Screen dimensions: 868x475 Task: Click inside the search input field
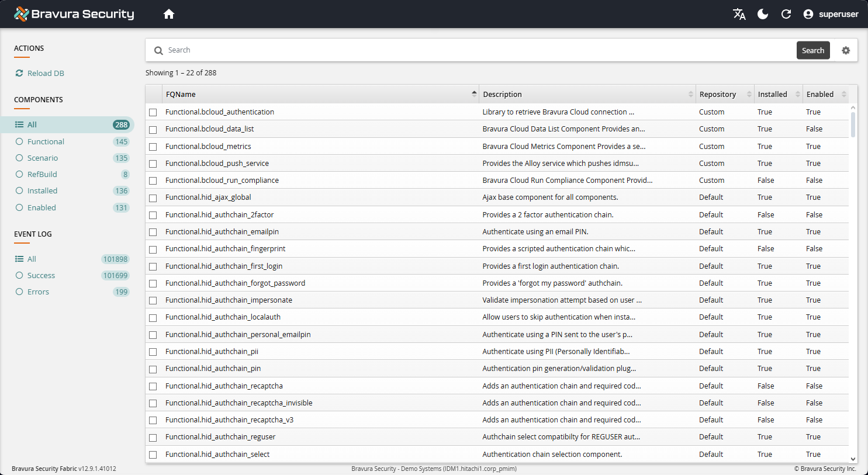[x=409, y=50]
